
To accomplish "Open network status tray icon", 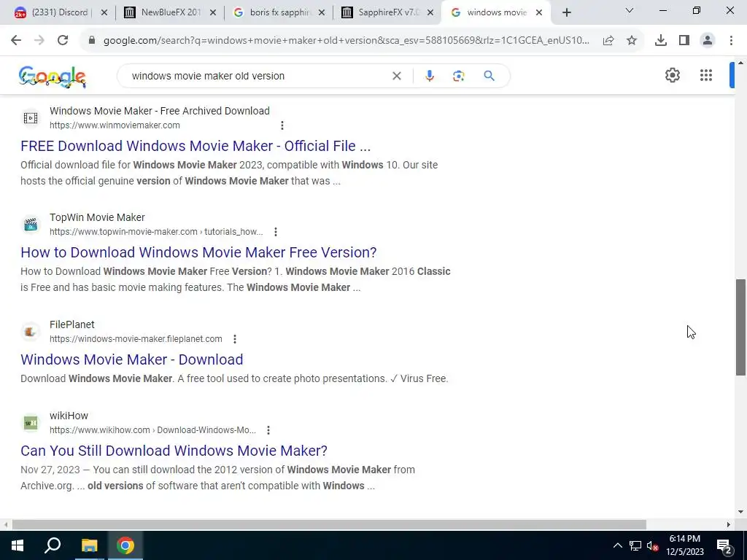I will pos(635,545).
